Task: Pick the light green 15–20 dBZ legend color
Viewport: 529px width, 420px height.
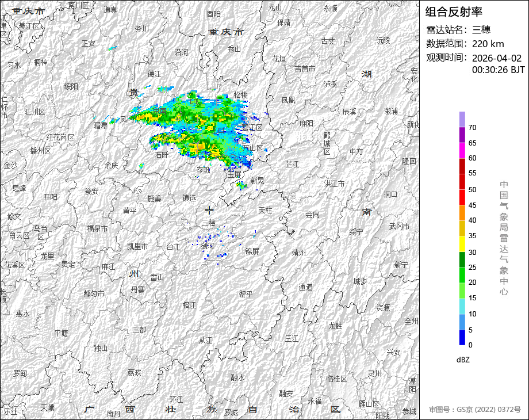Action: (462, 291)
